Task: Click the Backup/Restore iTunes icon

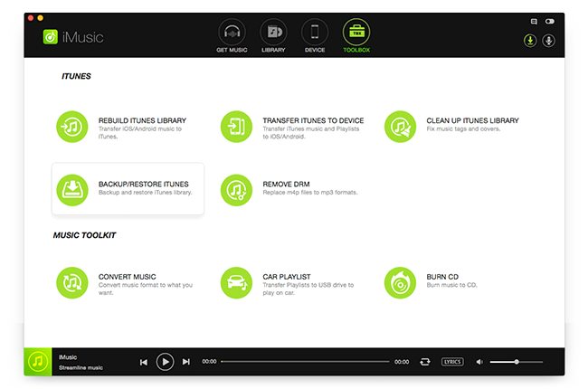Action: [x=72, y=190]
